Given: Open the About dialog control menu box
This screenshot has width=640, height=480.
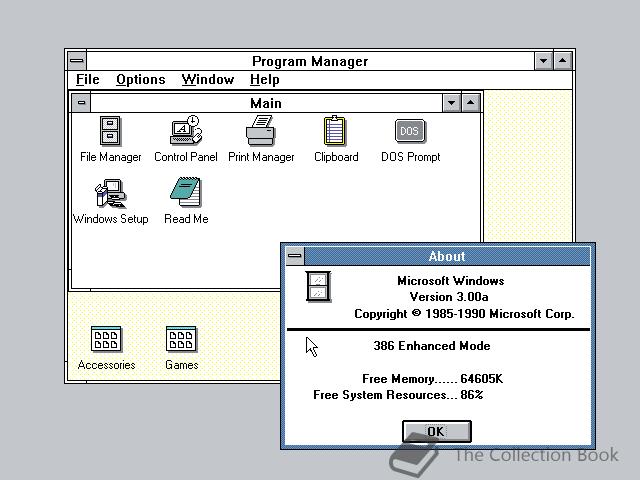Looking at the screenshot, I should point(295,256).
